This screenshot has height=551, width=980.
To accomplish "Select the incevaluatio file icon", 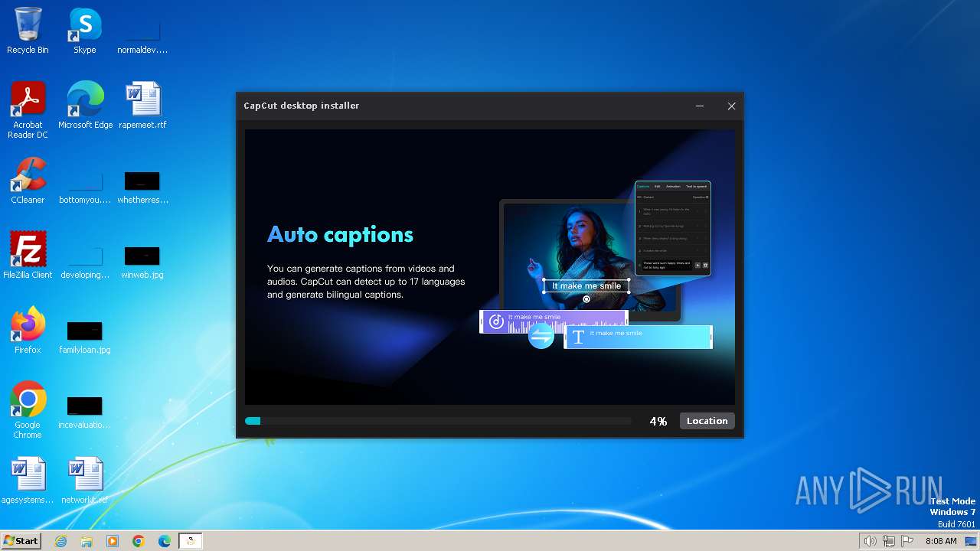I will (85, 410).
